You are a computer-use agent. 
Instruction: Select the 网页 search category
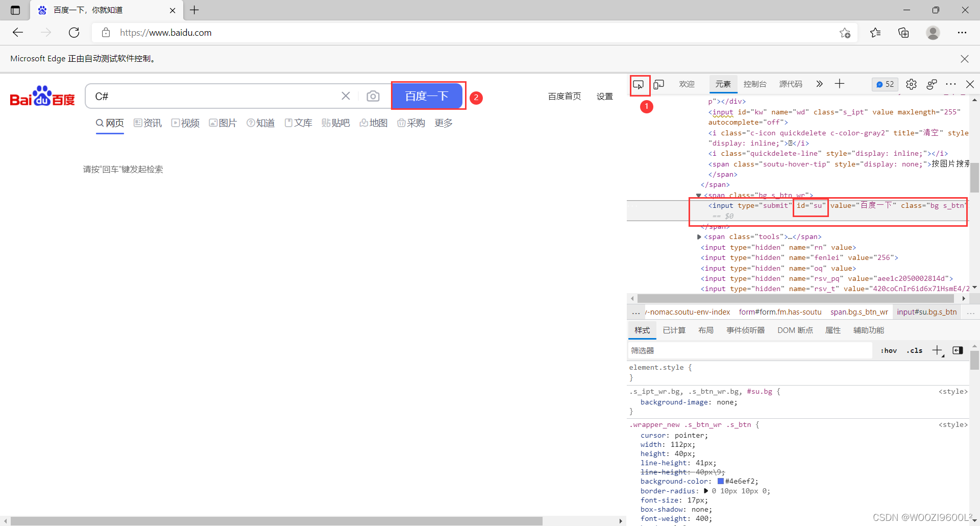pos(110,123)
